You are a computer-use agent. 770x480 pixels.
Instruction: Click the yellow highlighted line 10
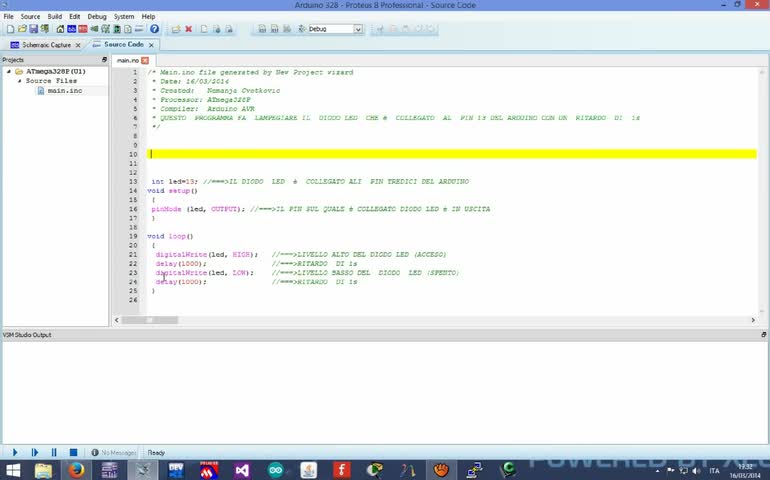click(452, 154)
